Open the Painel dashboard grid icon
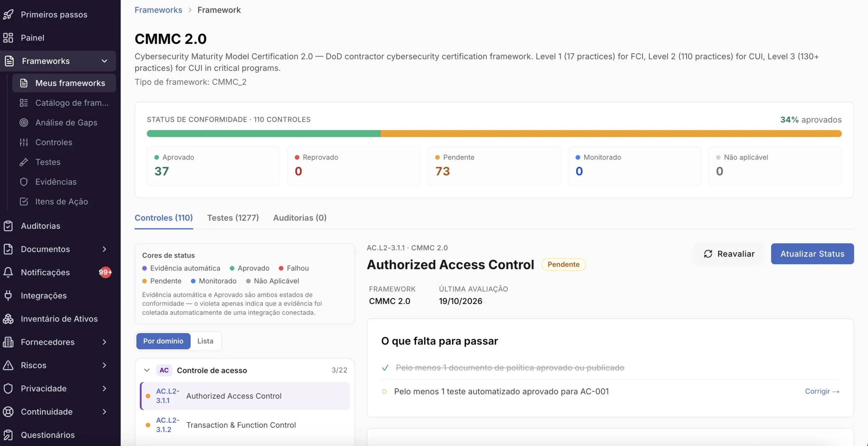Viewport: 868px width, 446px height. coord(8,38)
